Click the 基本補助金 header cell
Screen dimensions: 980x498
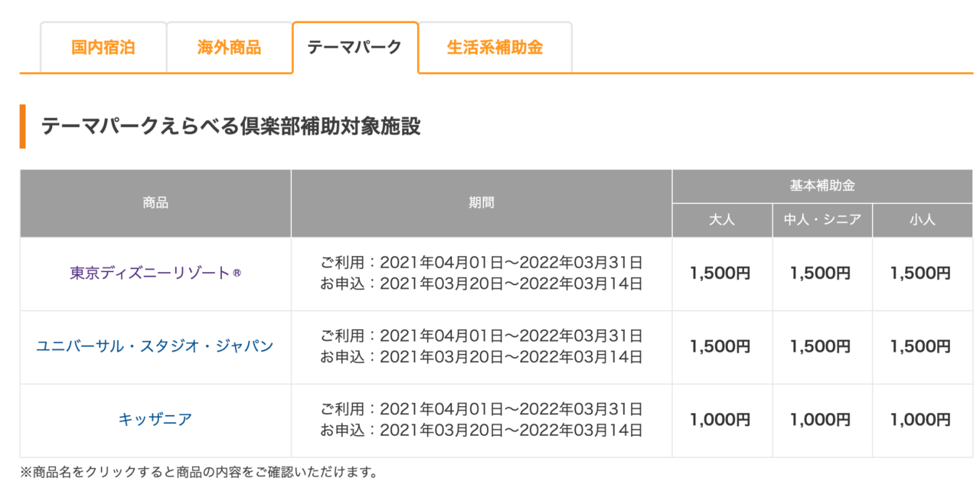click(x=822, y=186)
